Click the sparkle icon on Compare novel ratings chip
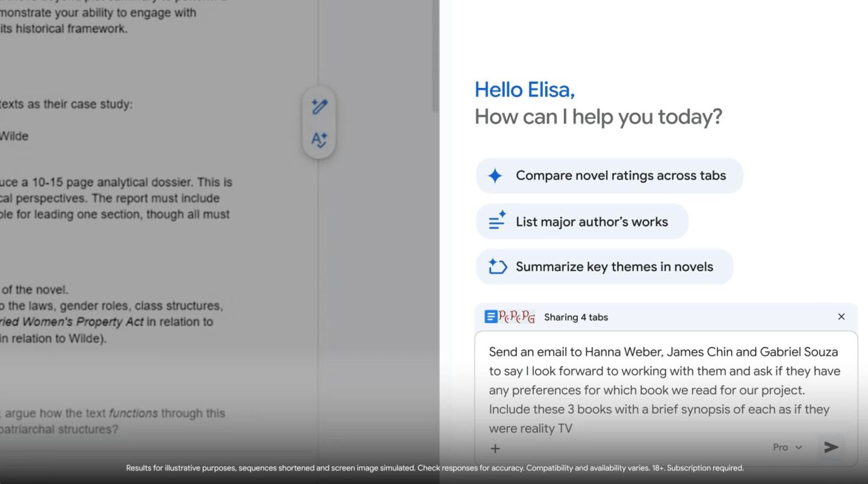Screen dimensions: 868x484 click(x=495, y=175)
